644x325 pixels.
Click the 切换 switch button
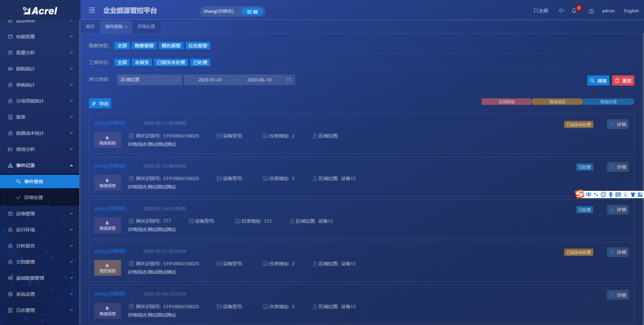(x=252, y=11)
